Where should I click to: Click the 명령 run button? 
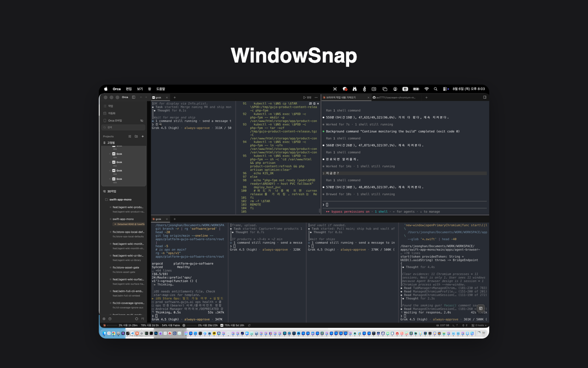(307, 98)
